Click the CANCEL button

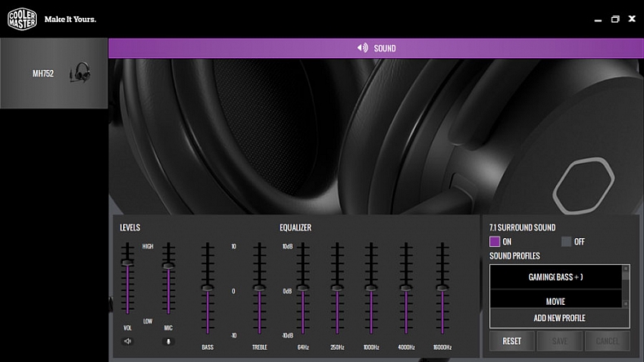(x=607, y=341)
